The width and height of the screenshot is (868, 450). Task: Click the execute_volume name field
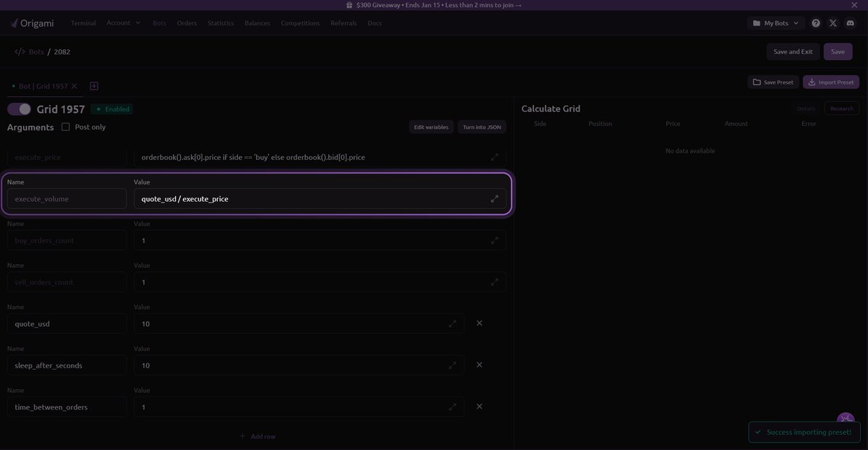click(67, 198)
